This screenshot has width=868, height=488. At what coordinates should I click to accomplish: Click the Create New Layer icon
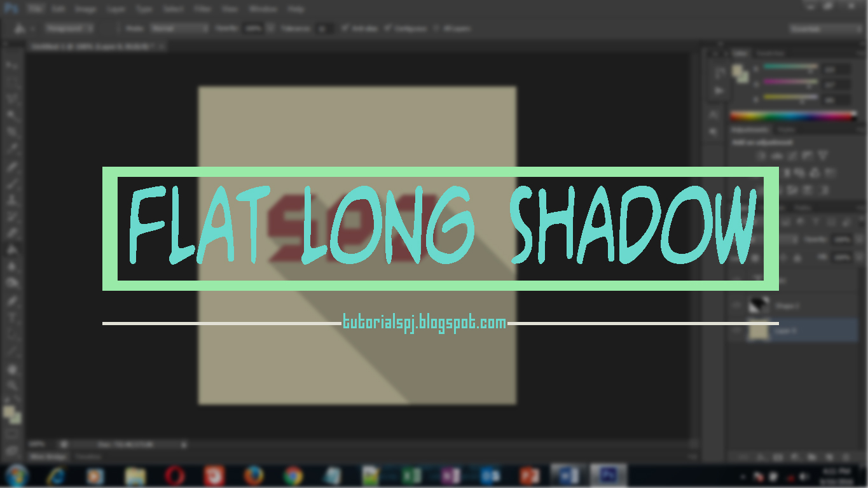point(828,456)
